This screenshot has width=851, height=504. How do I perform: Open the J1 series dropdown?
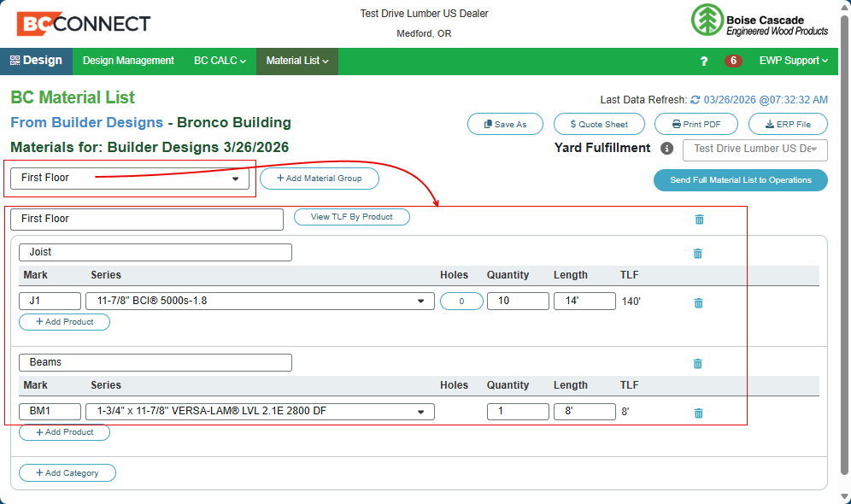point(260,301)
